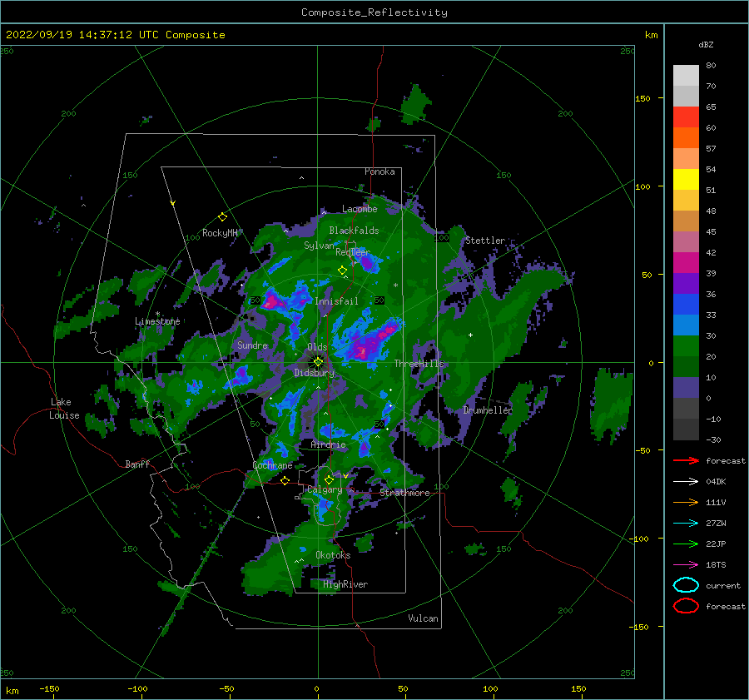Click the Innisfail town label
The image size is (749, 700).
point(336,301)
